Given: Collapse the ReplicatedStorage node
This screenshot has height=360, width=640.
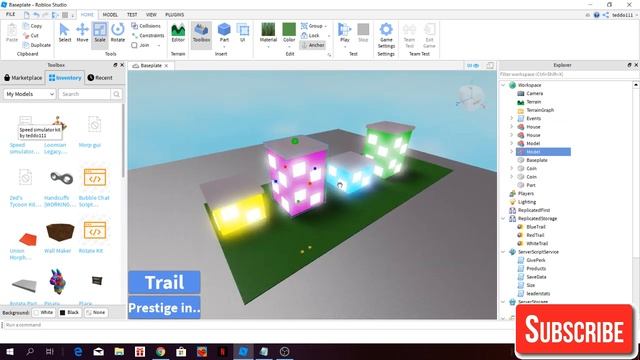Looking at the screenshot, I should [503, 218].
